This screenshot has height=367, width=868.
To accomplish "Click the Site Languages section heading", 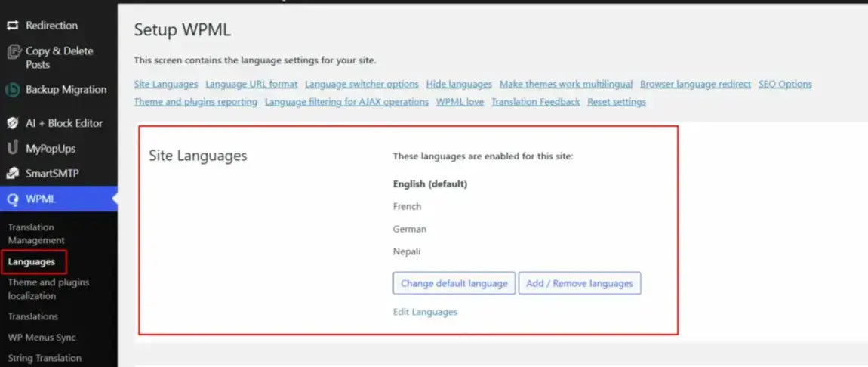I will click(x=199, y=156).
